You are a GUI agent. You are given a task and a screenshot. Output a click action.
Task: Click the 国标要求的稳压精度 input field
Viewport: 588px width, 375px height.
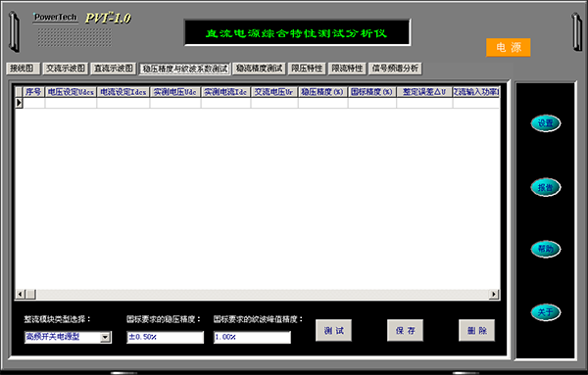[166, 337]
